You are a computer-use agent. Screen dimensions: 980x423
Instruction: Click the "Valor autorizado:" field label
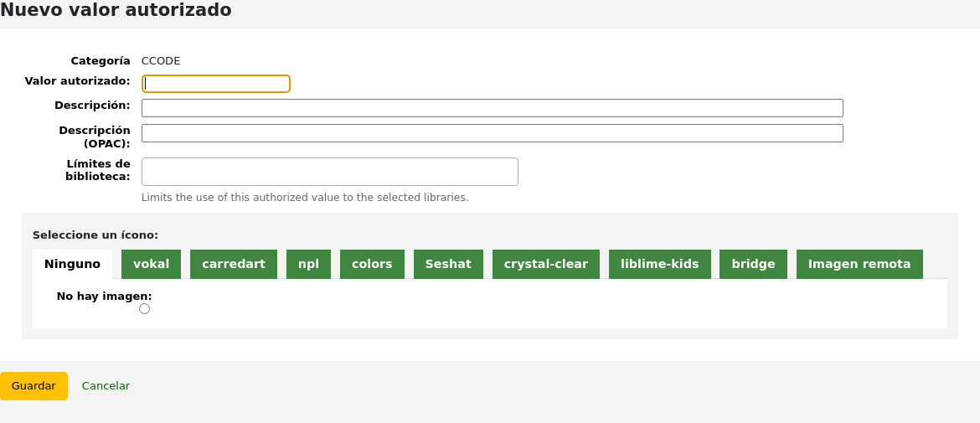tap(77, 81)
